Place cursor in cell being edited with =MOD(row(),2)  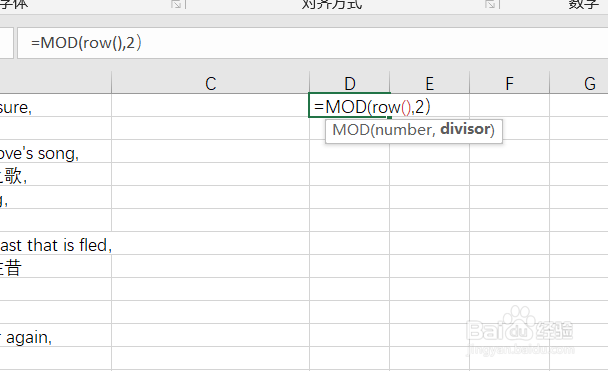[x=350, y=105]
